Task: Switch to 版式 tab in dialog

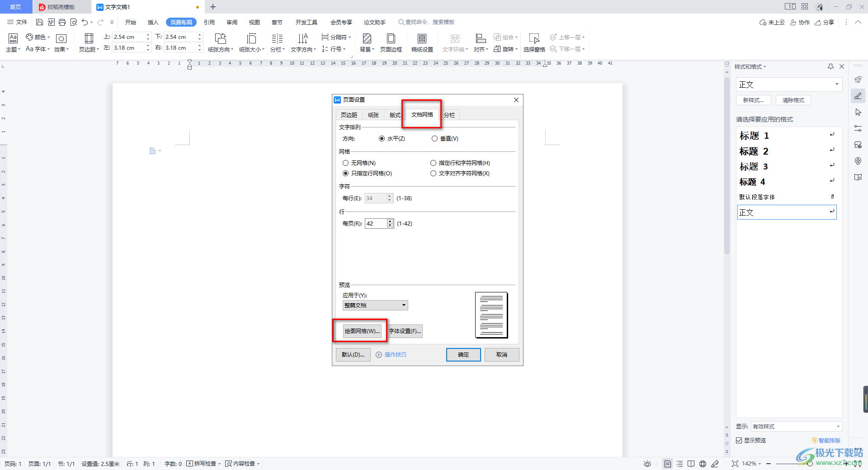Action: tap(395, 115)
